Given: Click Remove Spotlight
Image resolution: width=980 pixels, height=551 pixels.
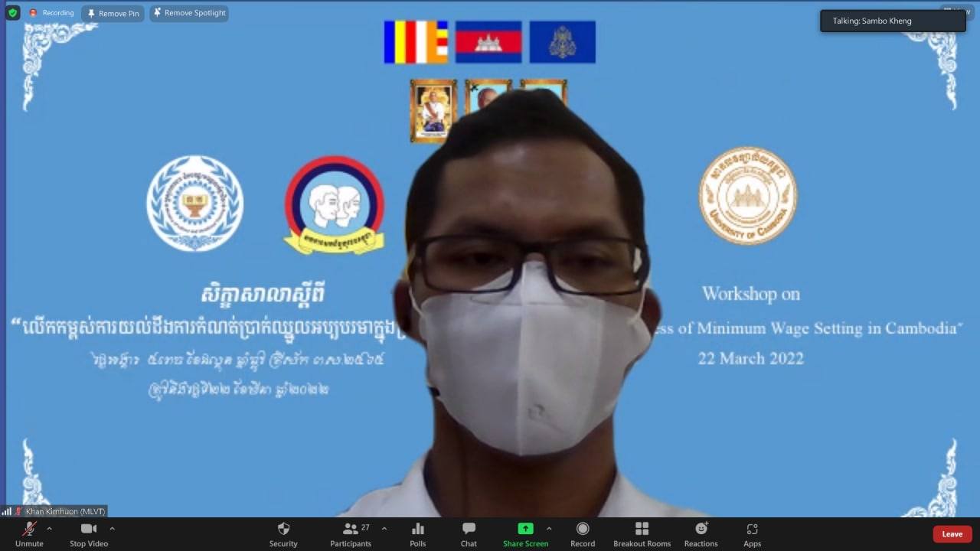Looking at the screenshot, I should tap(188, 13).
